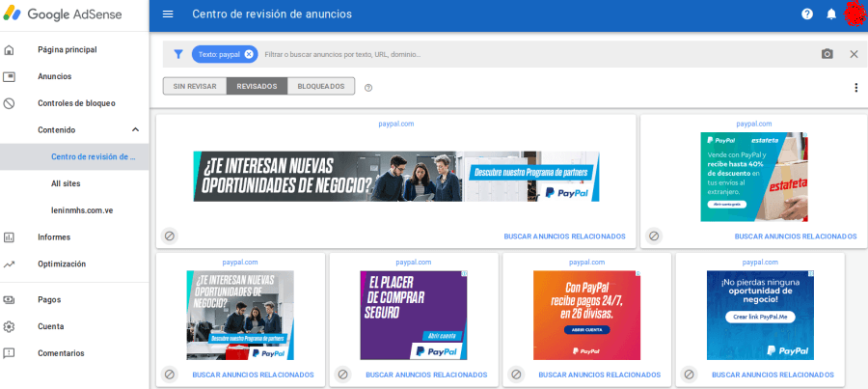Open the blue 'Crear link PayPal.Me' thumbnail

761,316
